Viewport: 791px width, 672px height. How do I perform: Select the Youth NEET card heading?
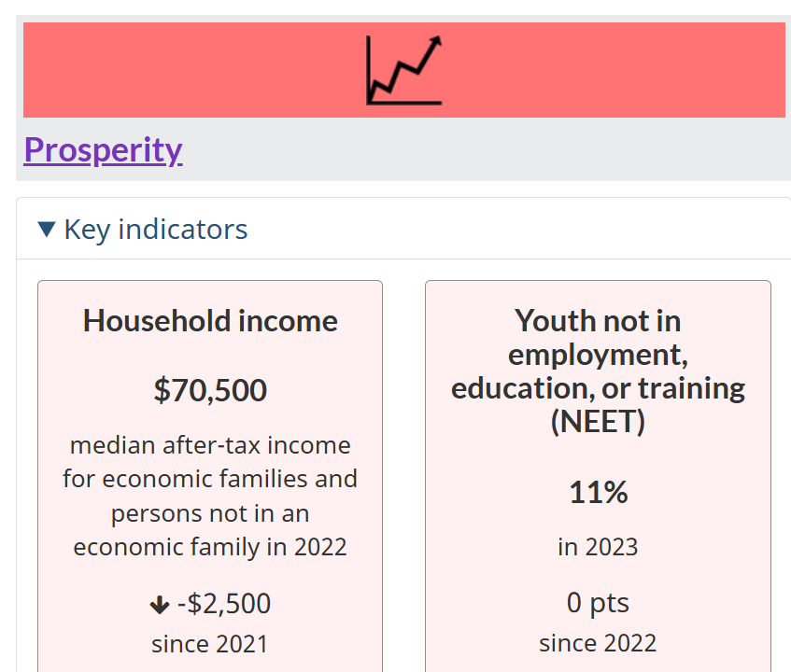[x=599, y=371]
